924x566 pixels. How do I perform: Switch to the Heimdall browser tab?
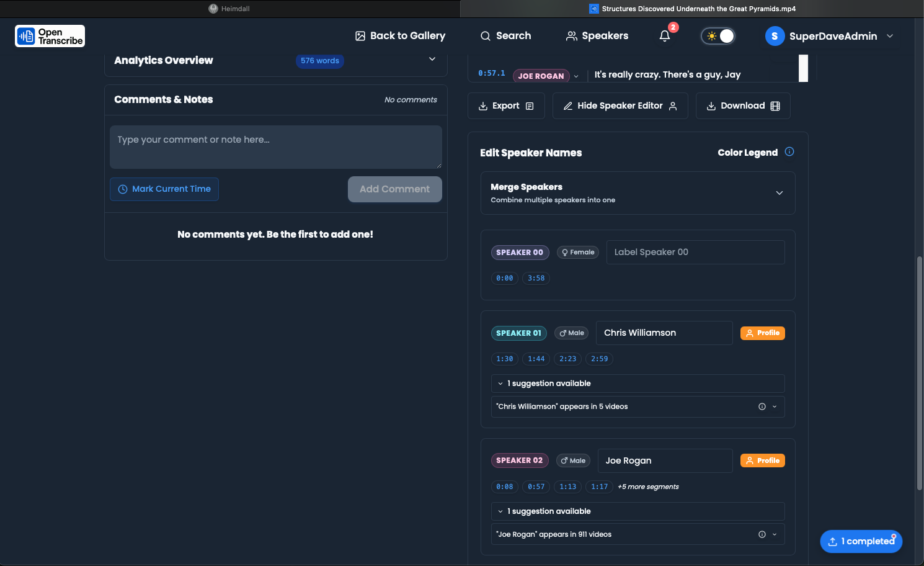click(229, 9)
